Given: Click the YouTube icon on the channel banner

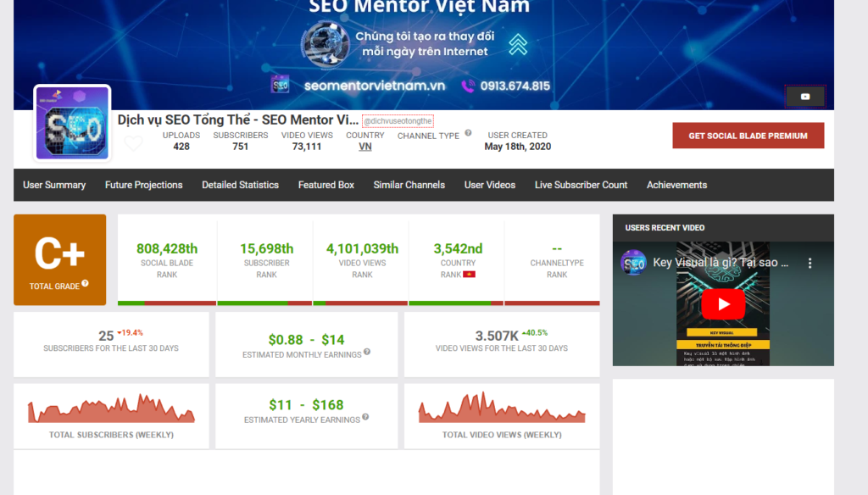Looking at the screenshot, I should 805,97.
